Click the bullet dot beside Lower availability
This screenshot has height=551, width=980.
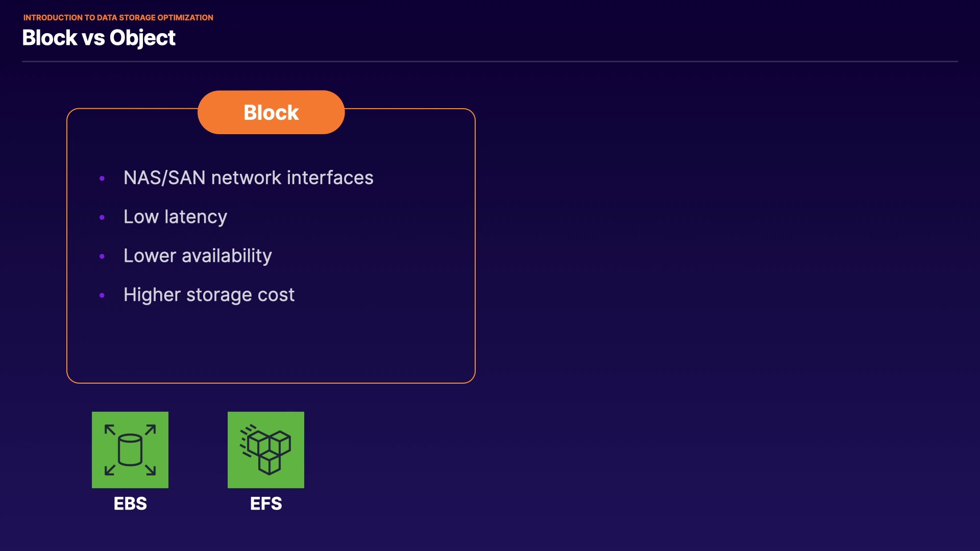point(102,256)
